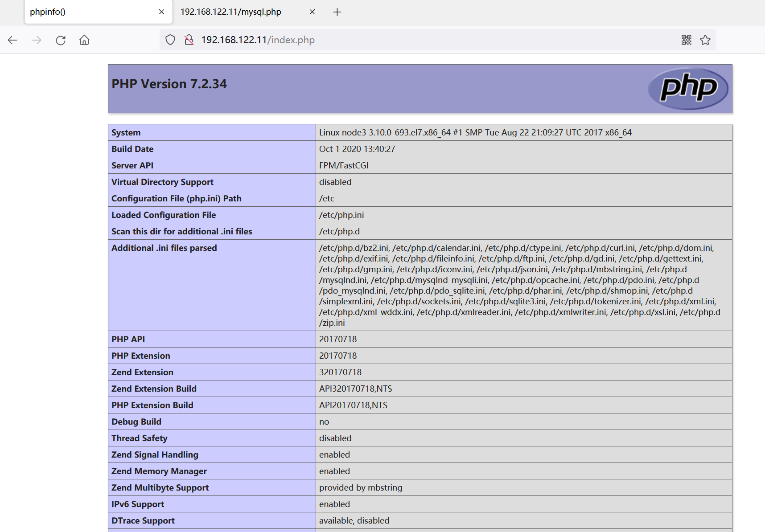Select the FPM/FastCGI value
This screenshot has width=765, height=532.
[344, 165]
